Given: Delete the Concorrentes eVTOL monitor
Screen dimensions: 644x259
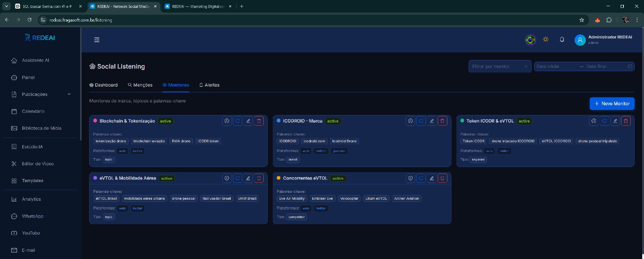Looking at the screenshot, I should 442,178.
